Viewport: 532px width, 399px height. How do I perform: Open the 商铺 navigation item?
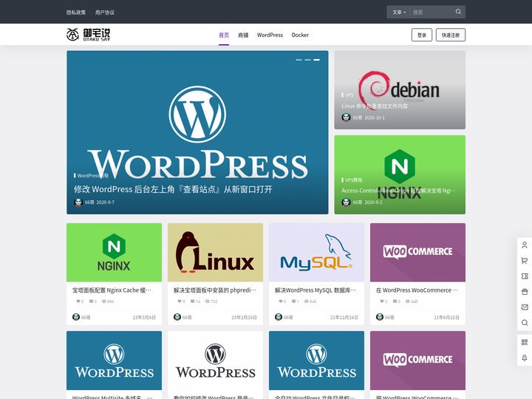coord(243,35)
